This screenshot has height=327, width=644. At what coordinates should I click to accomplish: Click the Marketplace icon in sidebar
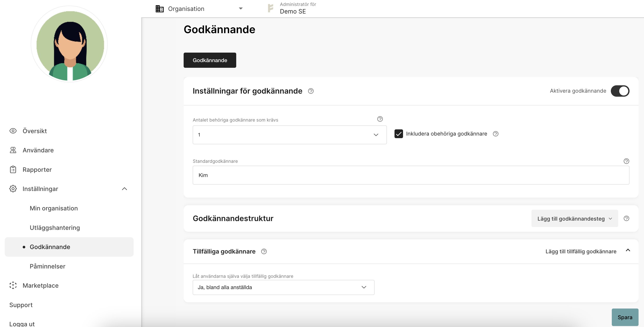pyautogui.click(x=13, y=286)
